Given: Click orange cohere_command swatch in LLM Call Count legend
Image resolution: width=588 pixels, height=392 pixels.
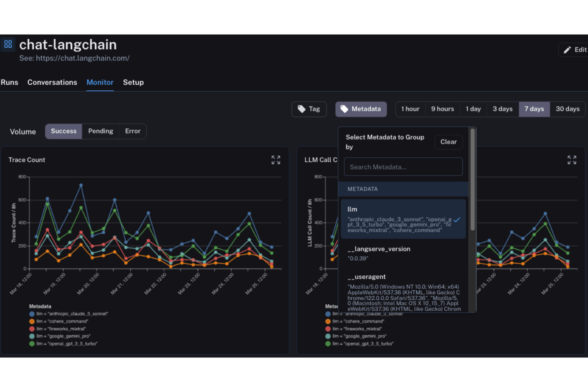Looking at the screenshot, I should 328,321.
